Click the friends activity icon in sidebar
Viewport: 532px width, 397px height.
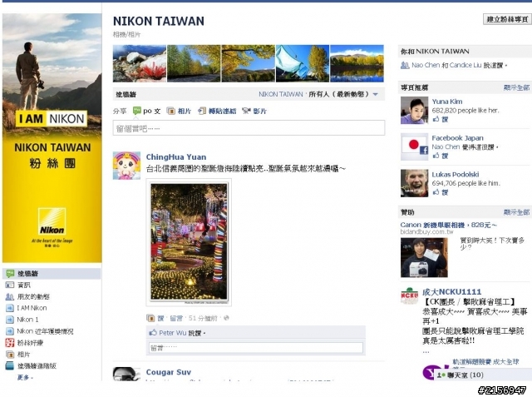pos(10,296)
